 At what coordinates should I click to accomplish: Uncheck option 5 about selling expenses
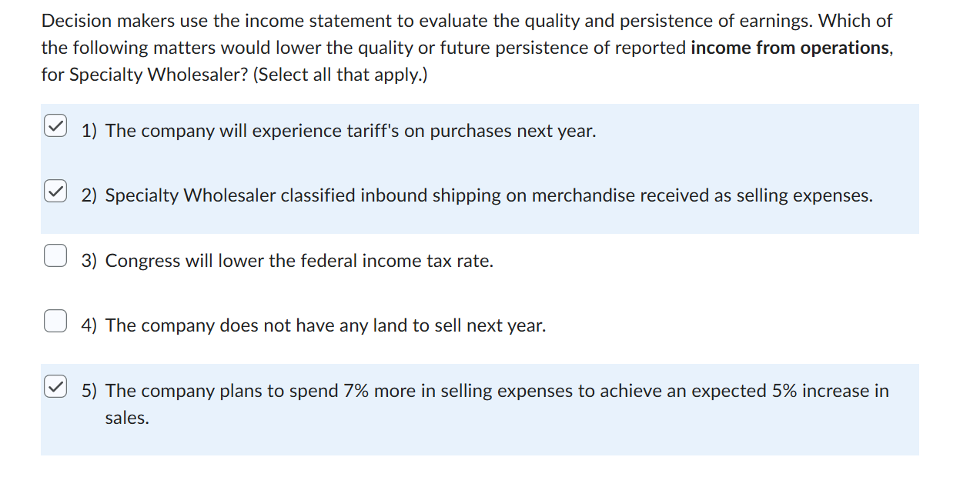point(55,385)
